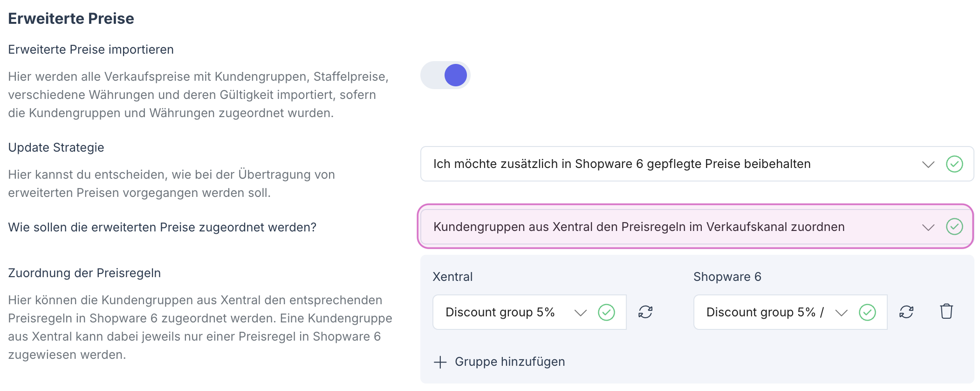Refresh the Xentral customer groups list

click(645, 312)
